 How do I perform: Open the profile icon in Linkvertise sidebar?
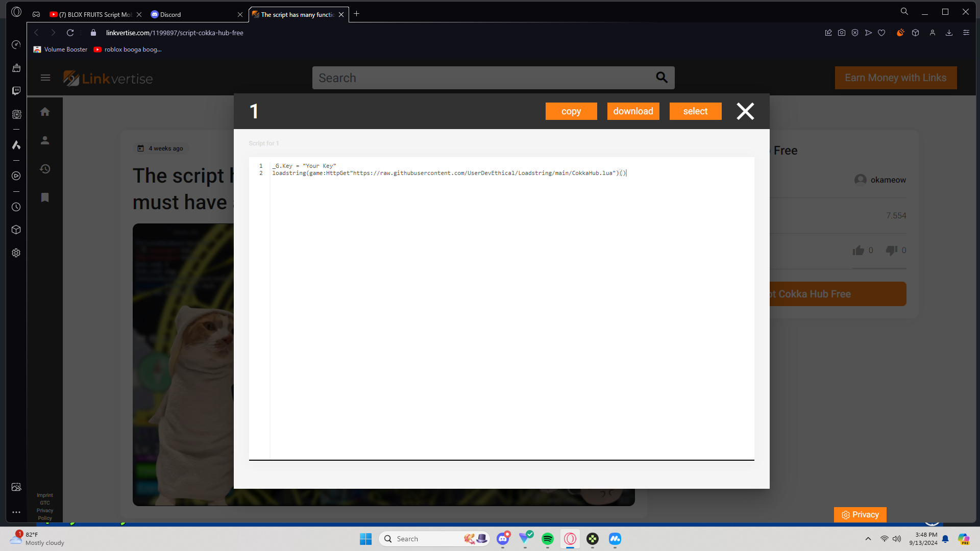tap(45, 140)
